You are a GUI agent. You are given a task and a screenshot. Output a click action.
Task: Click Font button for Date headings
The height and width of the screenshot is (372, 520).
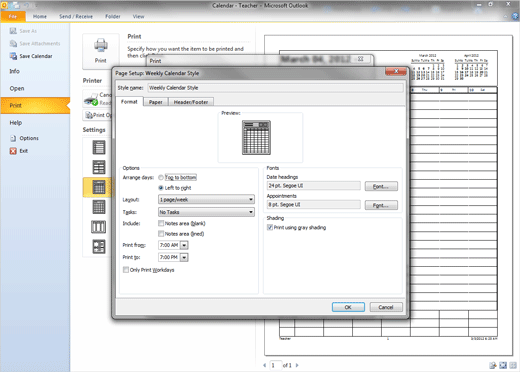tap(381, 186)
